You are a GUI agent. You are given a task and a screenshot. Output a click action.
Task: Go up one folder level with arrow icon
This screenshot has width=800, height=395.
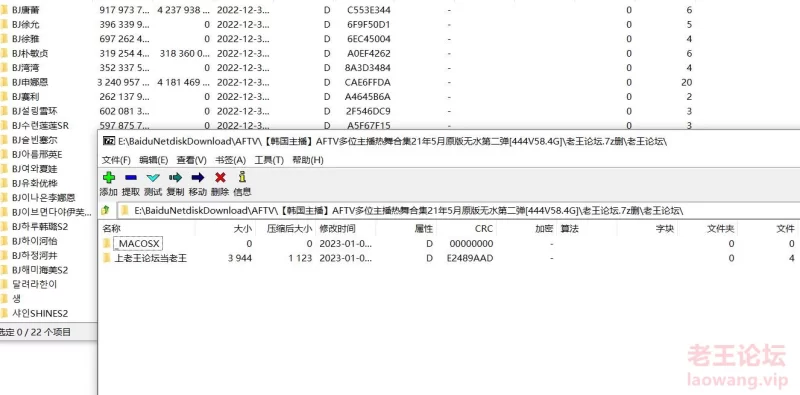(106, 210)
